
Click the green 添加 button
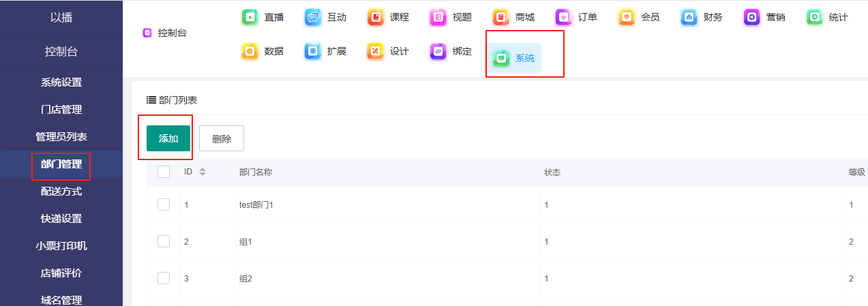[x=168, y=138]
